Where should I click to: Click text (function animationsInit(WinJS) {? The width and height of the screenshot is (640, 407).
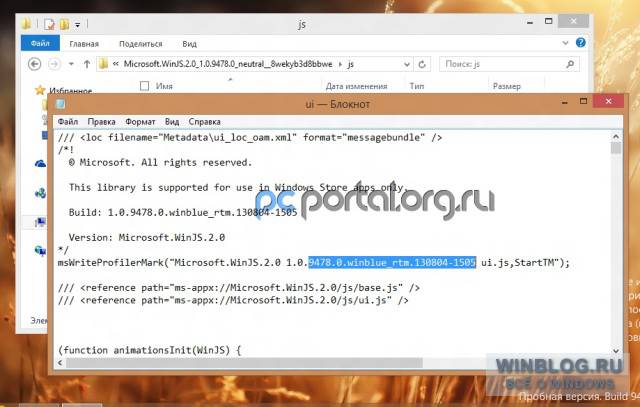tap(150, 350)
